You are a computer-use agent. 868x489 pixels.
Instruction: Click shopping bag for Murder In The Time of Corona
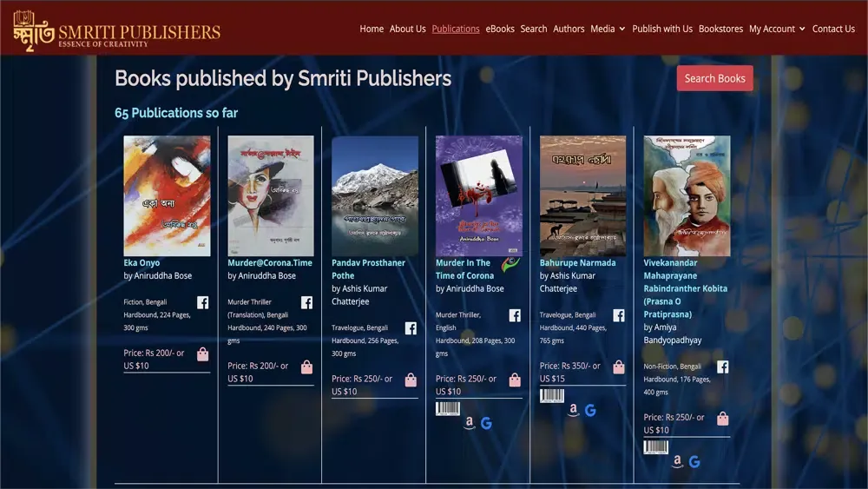pyautogui.click(x=515, y=380)
